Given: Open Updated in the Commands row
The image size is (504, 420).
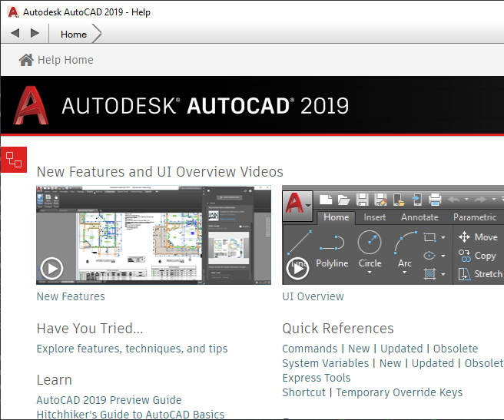Looking at the screenshot, I should point(402,349).
